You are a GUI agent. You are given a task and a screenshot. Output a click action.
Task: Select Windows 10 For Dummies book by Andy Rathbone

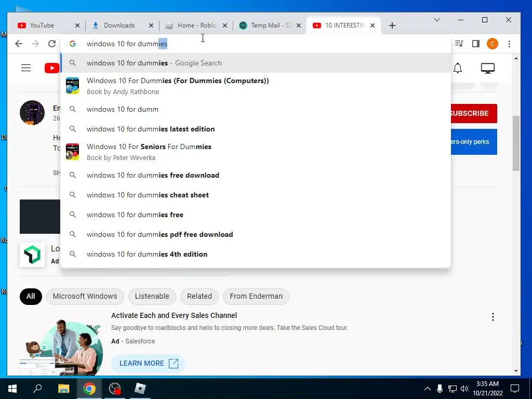pos(256,86)
